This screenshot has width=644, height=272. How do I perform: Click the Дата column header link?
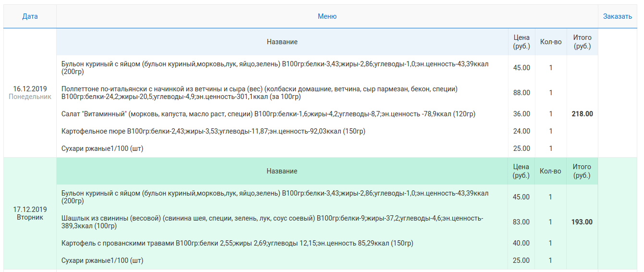click(x=30, y=16)
